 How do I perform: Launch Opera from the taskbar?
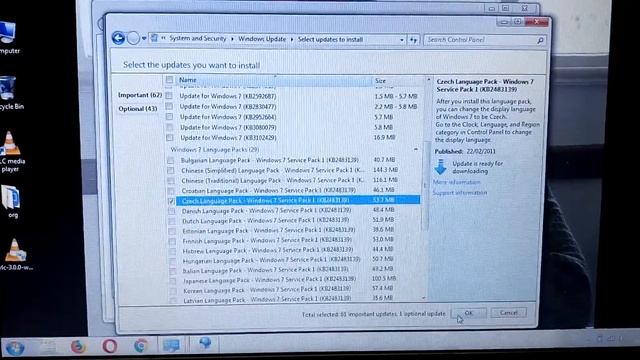coord(109,347)
